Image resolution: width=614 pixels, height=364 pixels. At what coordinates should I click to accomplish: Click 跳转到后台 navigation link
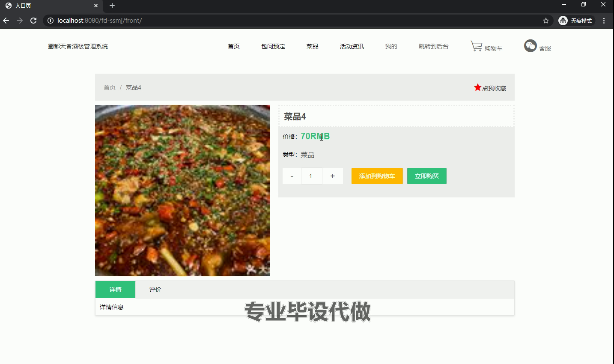(434, 46)
